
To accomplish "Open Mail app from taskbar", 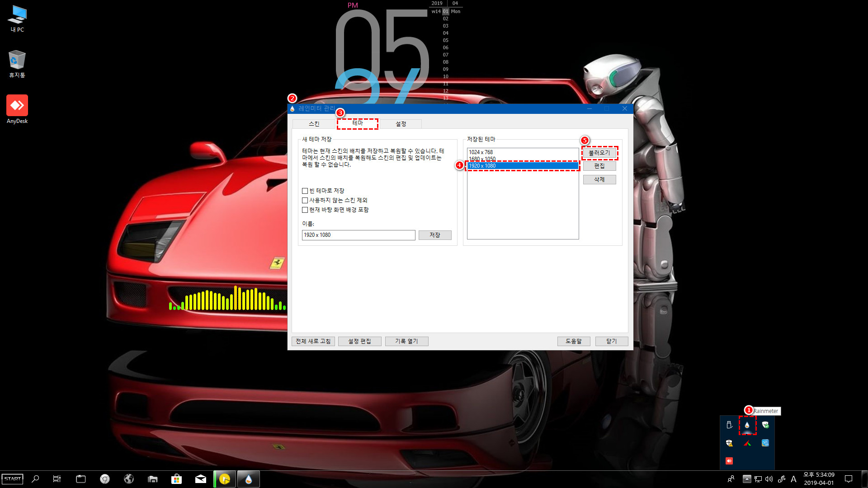I will pos(201,479).
